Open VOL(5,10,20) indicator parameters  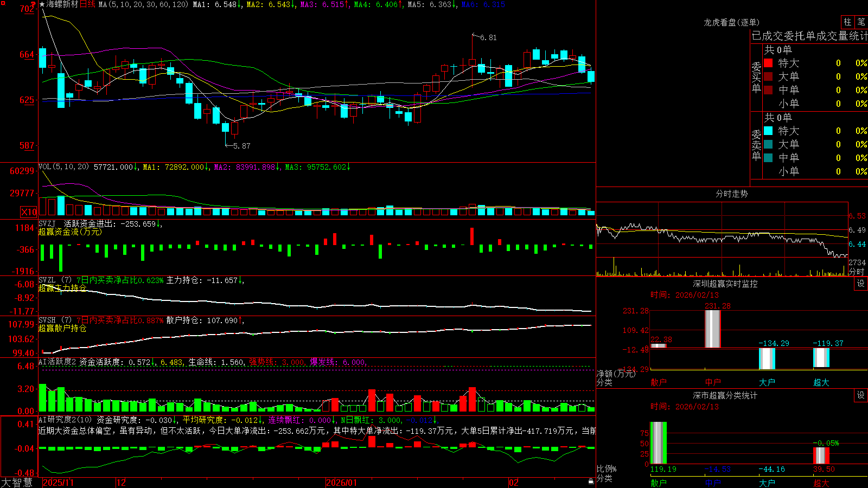(63, 167)
